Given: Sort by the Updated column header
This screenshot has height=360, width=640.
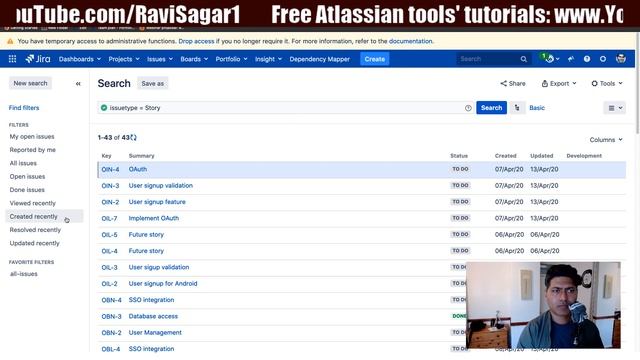Looking at the screenshot, I should [542, 156].
